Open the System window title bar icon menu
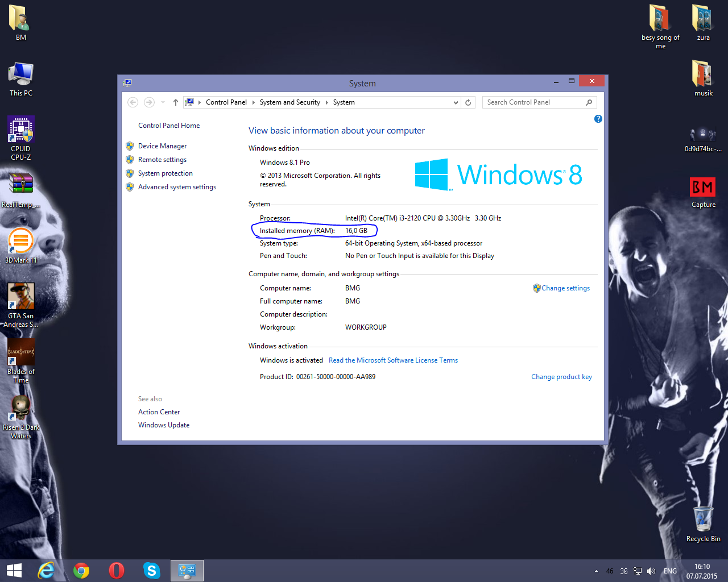This screenshot has height=582, width=728. (128, 82)
